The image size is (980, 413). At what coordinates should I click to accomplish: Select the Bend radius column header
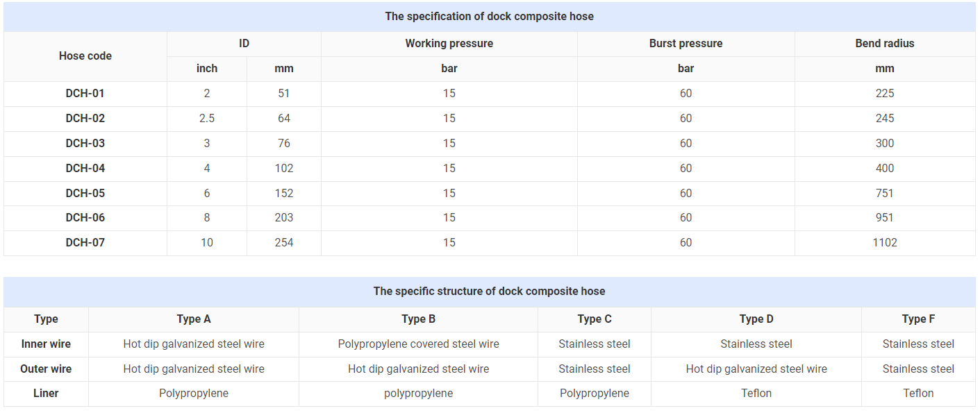point(885,44)
